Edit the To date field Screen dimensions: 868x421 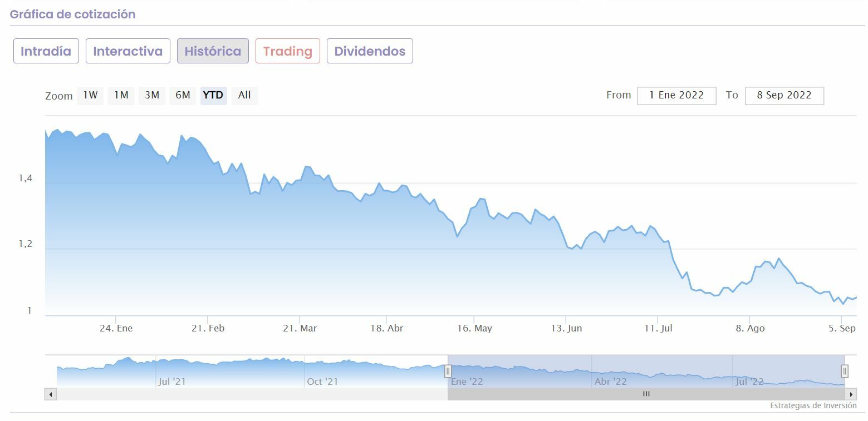pos(784,96)
